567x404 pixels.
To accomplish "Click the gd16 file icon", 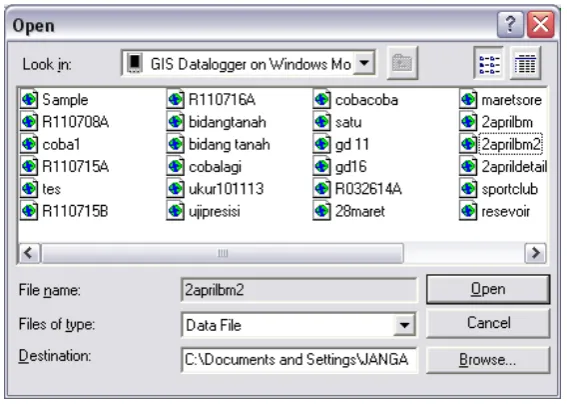I will [322, 166].
